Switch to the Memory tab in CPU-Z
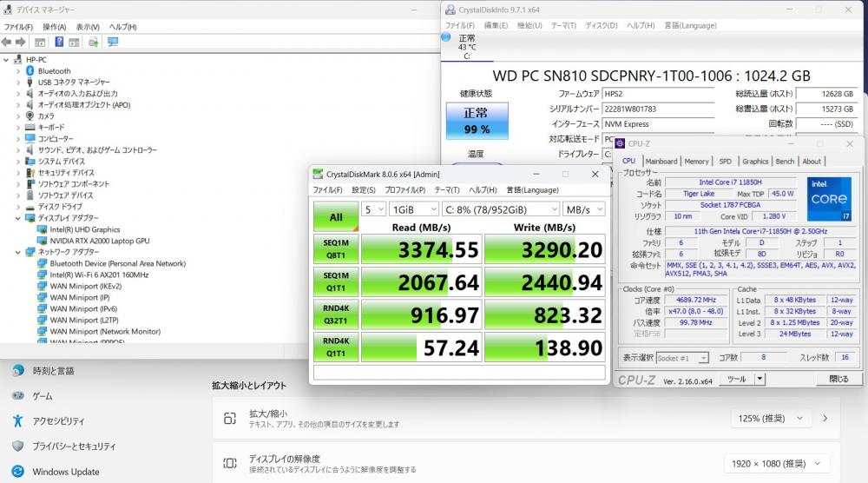 [696, 161]
